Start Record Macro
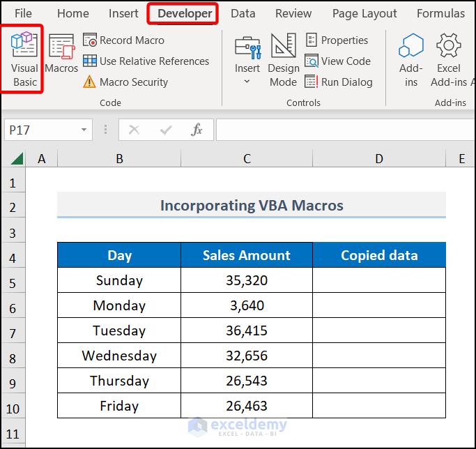Image resolution: width=476 pixels, height=449 pixels. 124,40
